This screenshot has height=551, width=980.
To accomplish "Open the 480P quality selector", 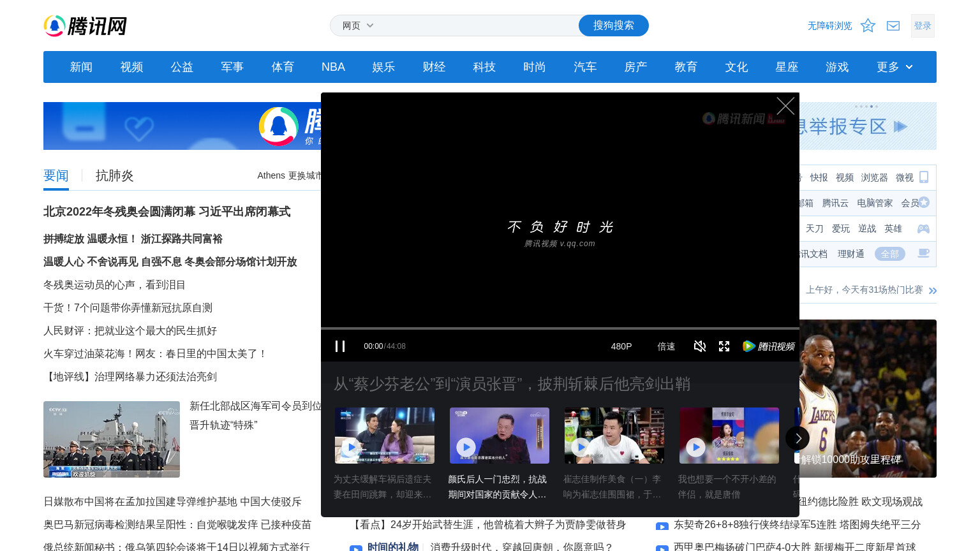I will pos(621,346).
